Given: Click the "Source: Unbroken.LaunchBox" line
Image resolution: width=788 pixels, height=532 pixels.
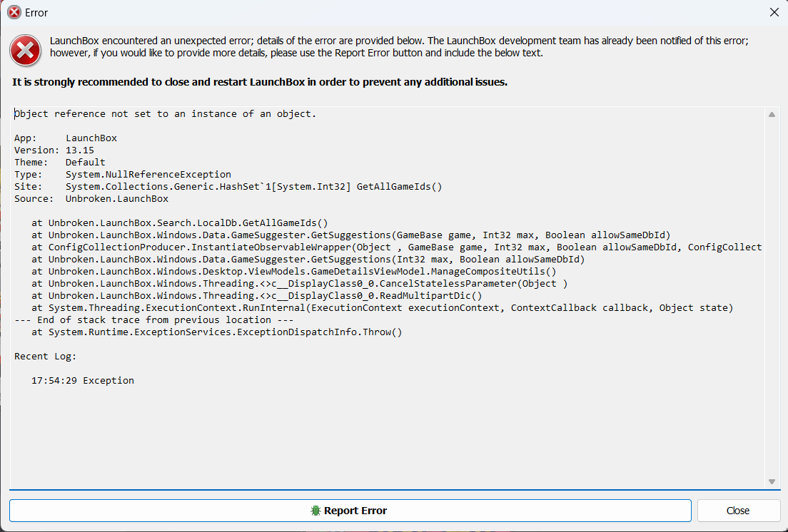Looking at the screenshot, I should (x=91, y=198).
